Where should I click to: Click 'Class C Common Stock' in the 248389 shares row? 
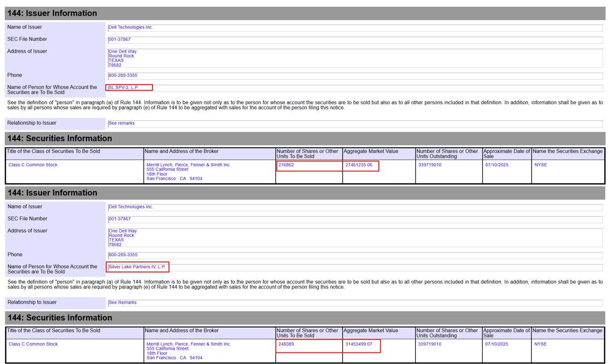pyautogui.click(x=33, y=344)
